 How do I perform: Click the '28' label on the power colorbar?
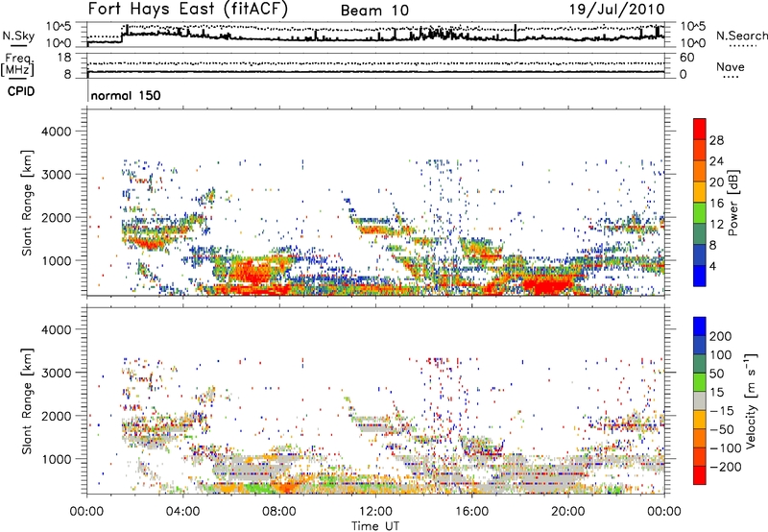point(716,140)
